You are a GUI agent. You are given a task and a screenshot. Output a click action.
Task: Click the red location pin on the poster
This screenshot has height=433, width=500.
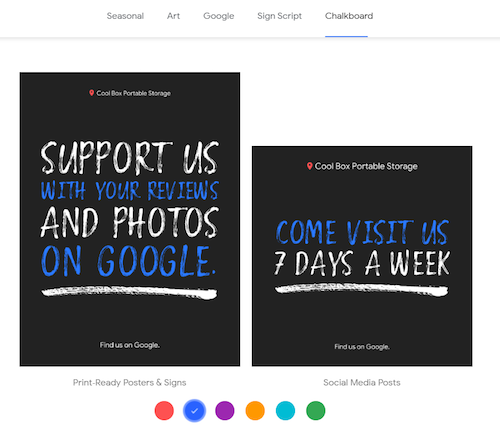[91, 93]
